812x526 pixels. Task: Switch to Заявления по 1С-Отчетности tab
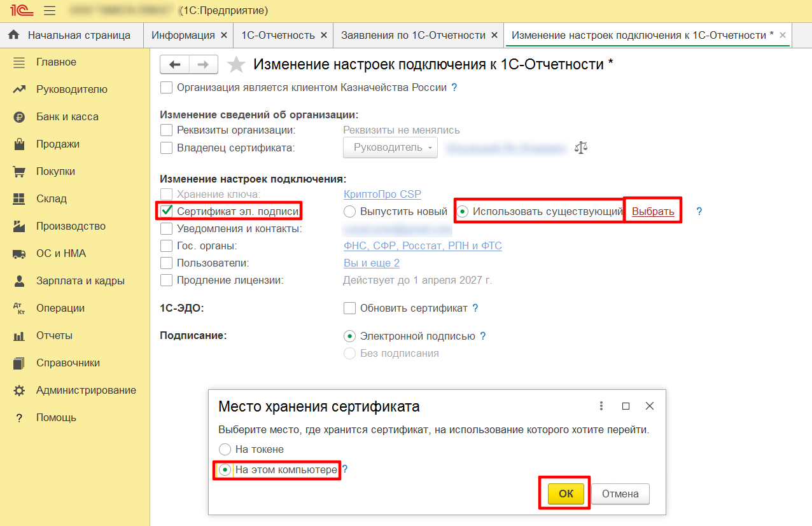(x=413, y=35)
